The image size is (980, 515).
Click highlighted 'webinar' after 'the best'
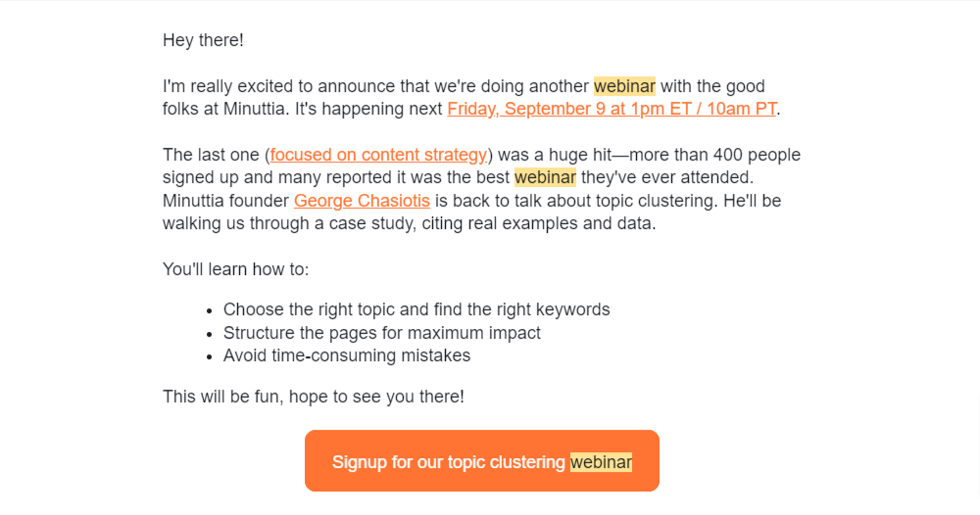coord(545,177)
